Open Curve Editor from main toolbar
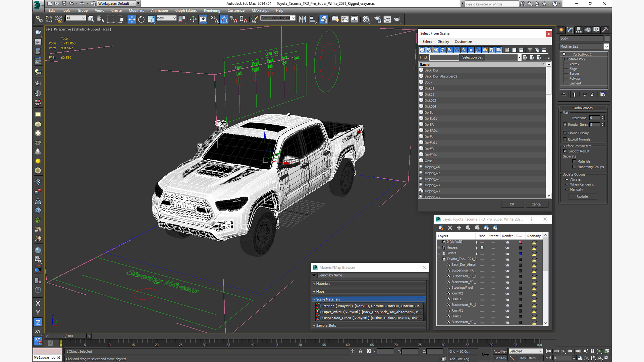Viewport: 644px width, 362px height. click(x=345, y=19)
